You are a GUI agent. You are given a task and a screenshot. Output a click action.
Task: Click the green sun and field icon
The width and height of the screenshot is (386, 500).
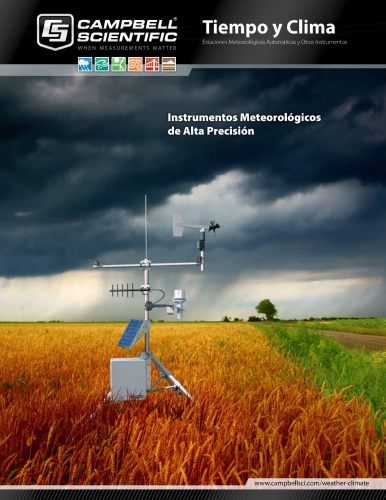(119, 64)
